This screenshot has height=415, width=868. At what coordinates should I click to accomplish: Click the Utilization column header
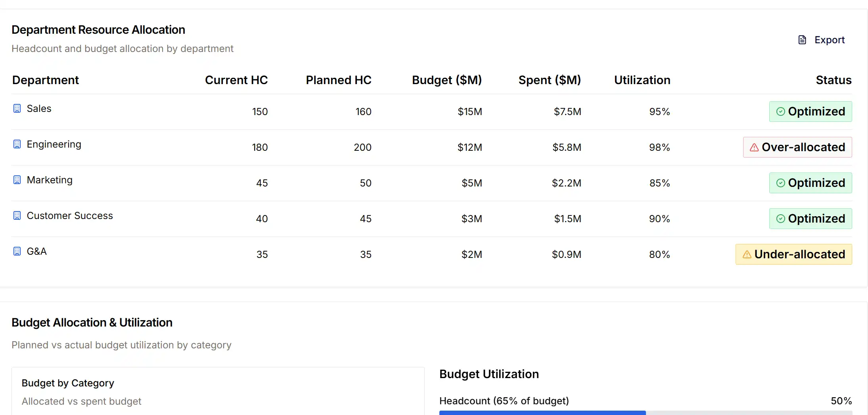click(642, 80)
